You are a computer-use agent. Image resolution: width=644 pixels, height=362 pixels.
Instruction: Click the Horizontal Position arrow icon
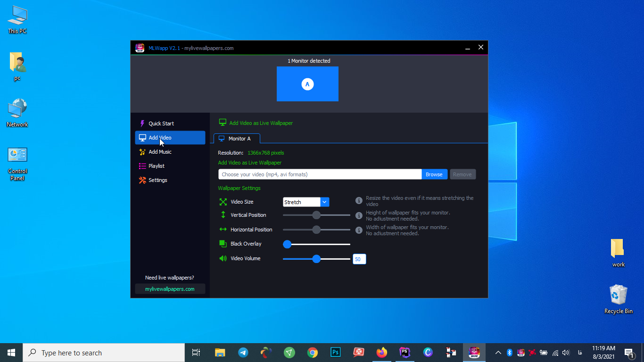click(223, 230)
